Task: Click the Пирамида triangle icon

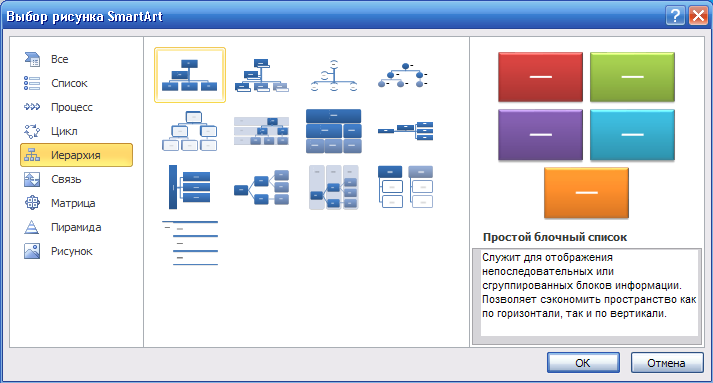Action: [32, 227]
